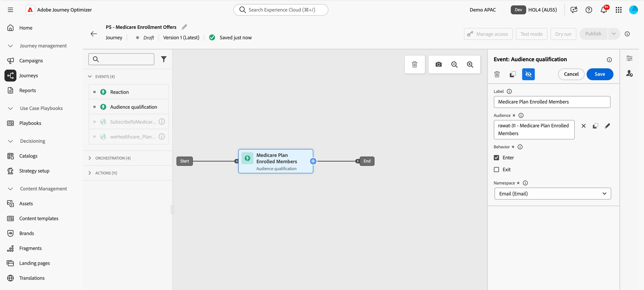
Task: Zoom out on the journey canvas
Action: coord(454,64)
